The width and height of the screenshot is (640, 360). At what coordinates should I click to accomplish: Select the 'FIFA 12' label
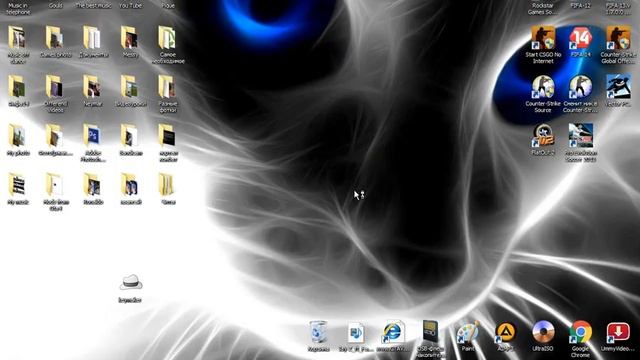(x=580, y=6)
